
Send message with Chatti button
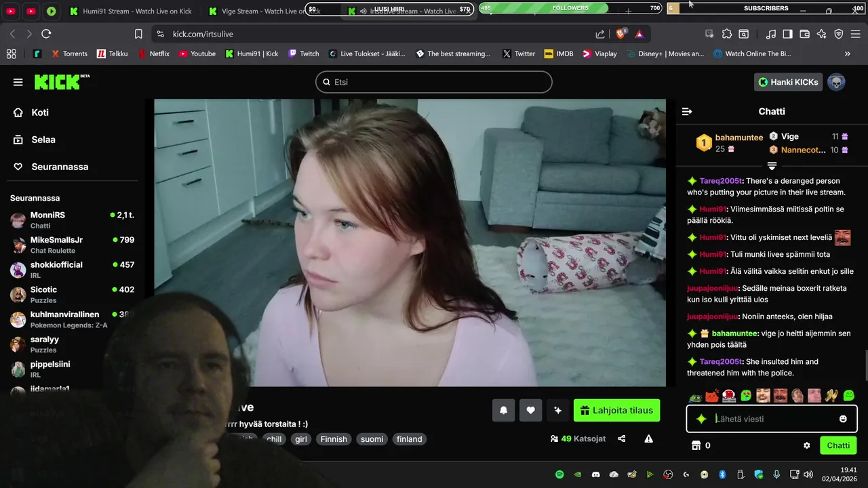tap(838, 445)
